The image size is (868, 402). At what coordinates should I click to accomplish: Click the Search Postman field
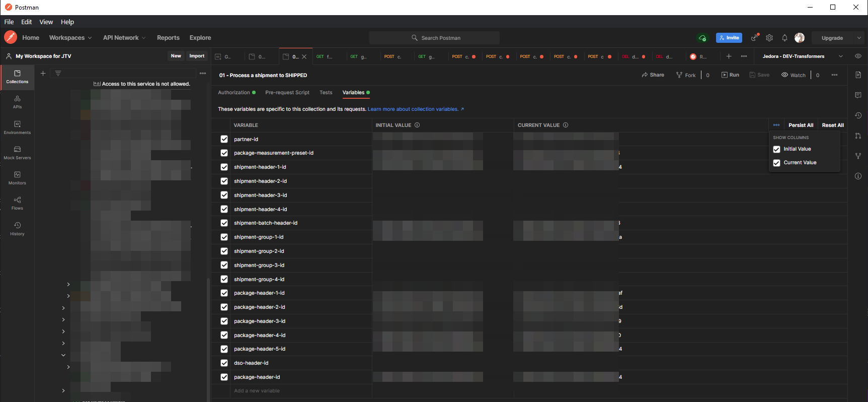(x=434, y=38)
